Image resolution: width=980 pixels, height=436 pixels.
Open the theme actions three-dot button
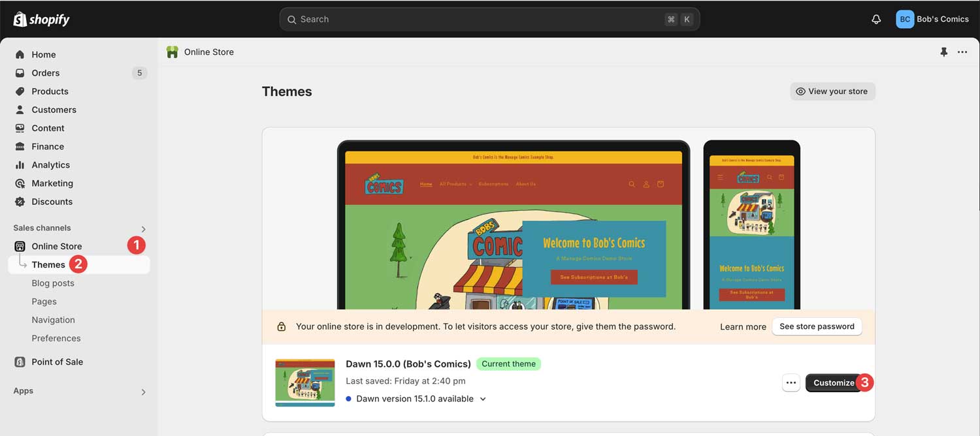tap(791, 383)
